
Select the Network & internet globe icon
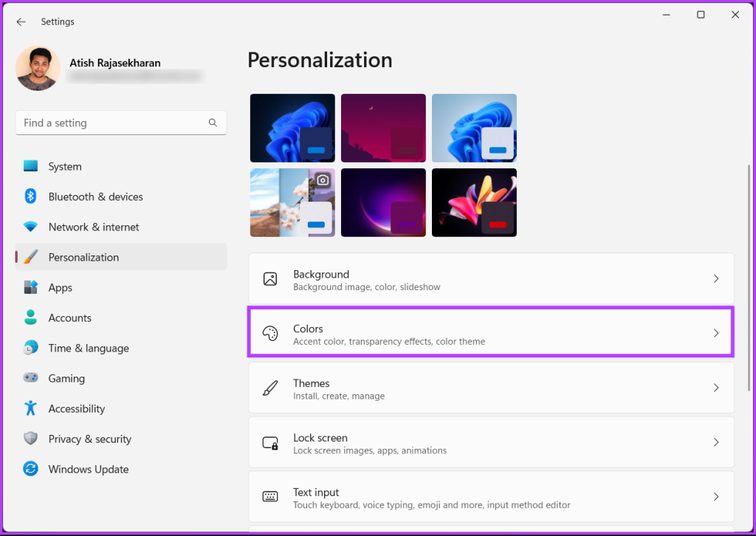30,227
